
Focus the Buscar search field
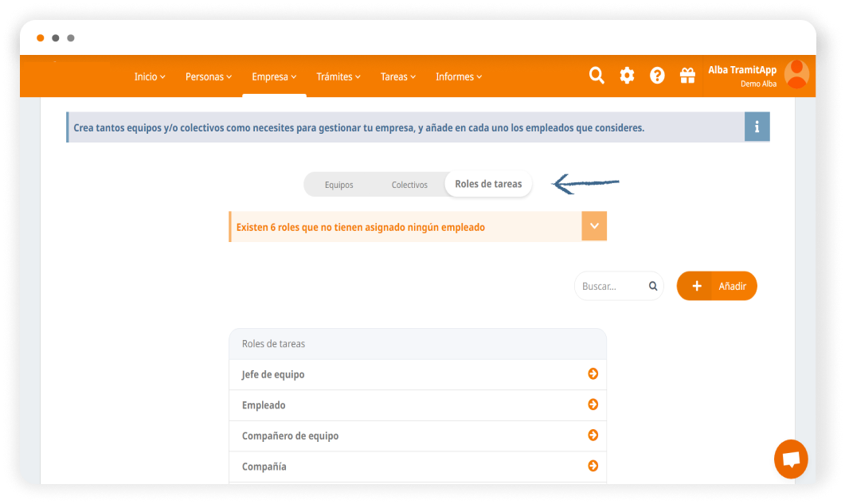pyautogui.click(x=612, y=286)
